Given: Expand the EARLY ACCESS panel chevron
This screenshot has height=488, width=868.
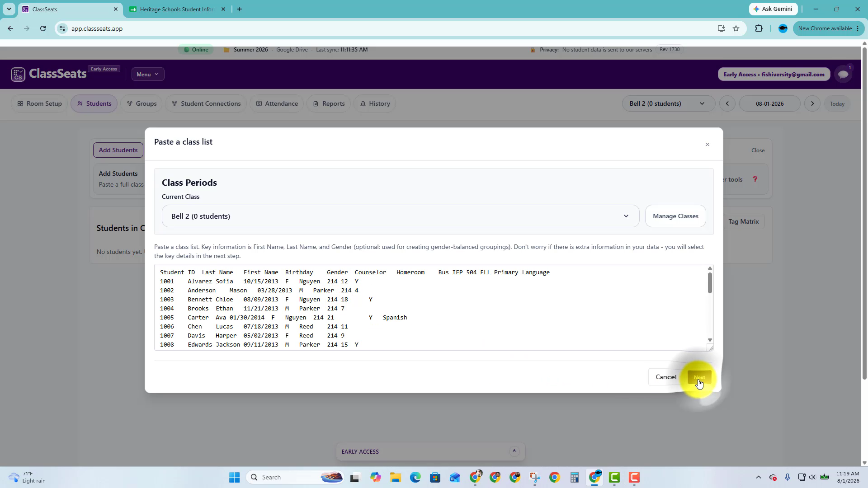Looking at the screenshot, I should 514,451.
